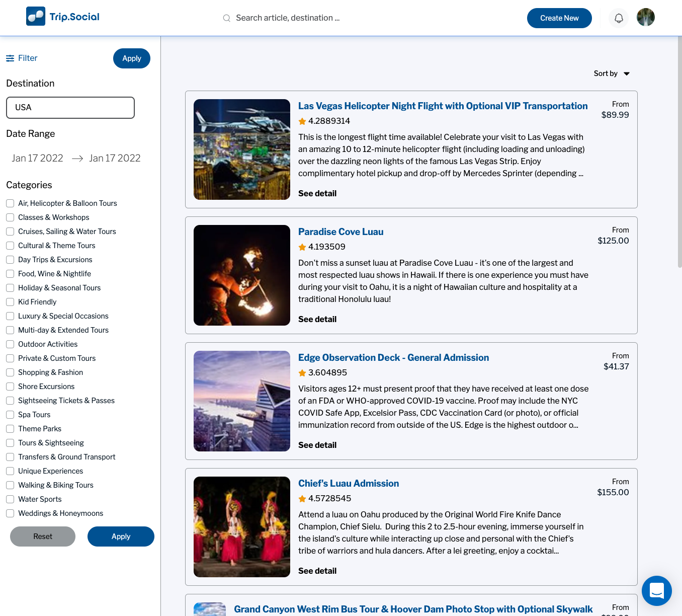This screenshot has height=616, width=682.
Task: Select Day Trips & Excursions checkbox
Action: (10, 260)
